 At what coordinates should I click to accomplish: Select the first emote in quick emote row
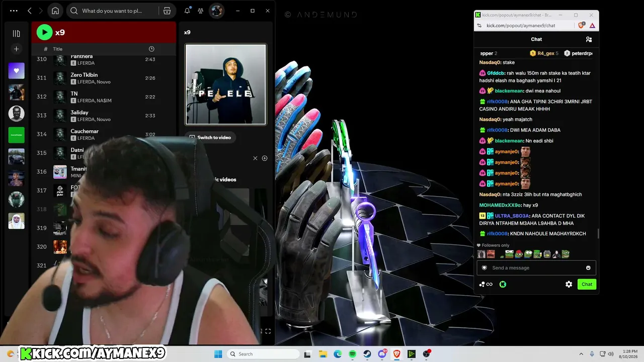tap(481, 254)
